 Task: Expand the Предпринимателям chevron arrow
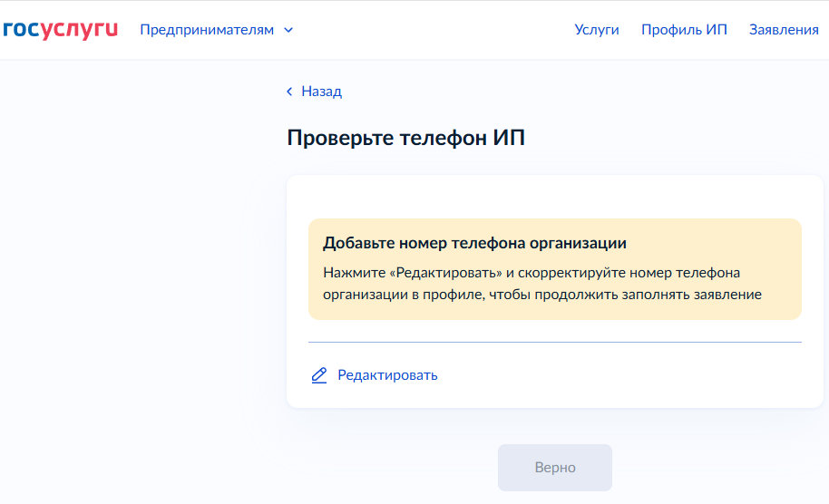(288, 30)
